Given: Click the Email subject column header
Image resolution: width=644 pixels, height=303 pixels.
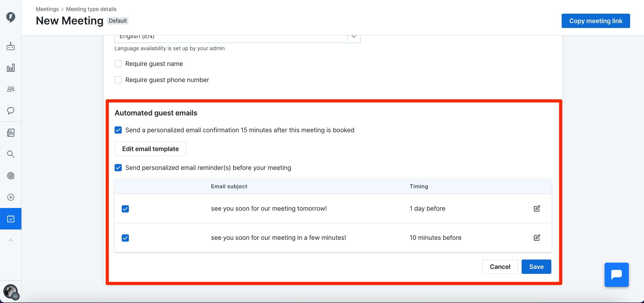Looking at the screenshot, I should pos(229,186).
